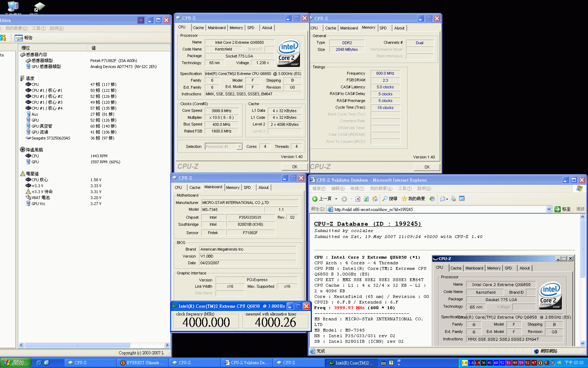The height and width of the screenshot is (368, 588).
Task: Open the History icon in IE toolbar
Action: (x=432, y=199)
